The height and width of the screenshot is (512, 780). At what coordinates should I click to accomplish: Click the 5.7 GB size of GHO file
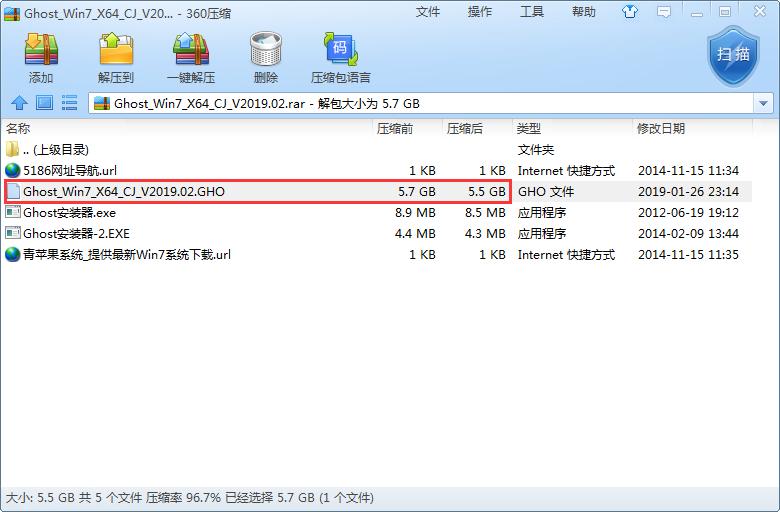coord(417,192)
